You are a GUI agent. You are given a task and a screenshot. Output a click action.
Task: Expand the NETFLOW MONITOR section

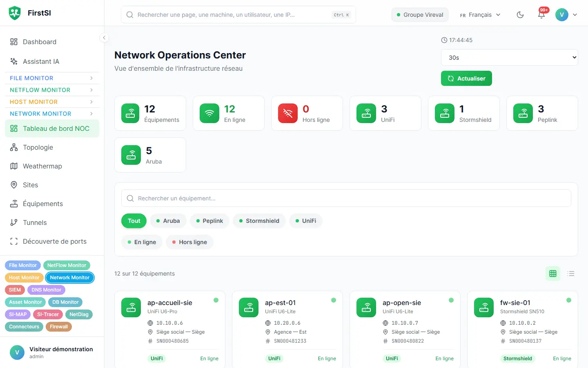52,90
